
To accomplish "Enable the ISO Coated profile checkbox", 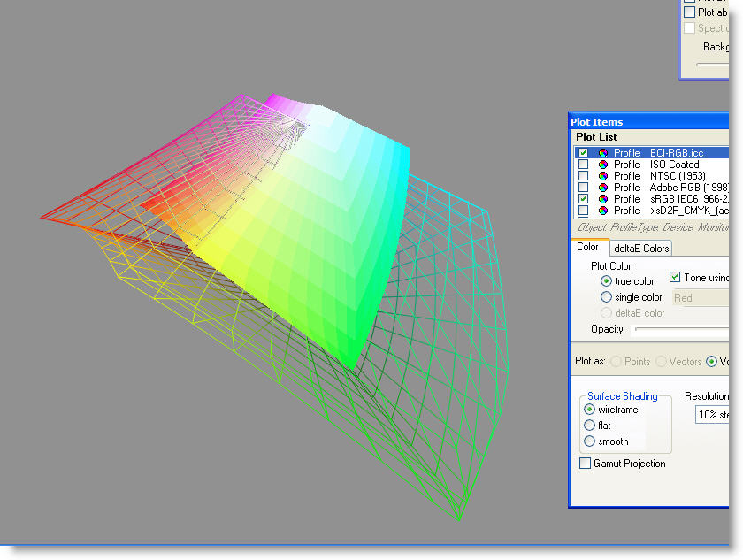I will (x=583, y=165).
